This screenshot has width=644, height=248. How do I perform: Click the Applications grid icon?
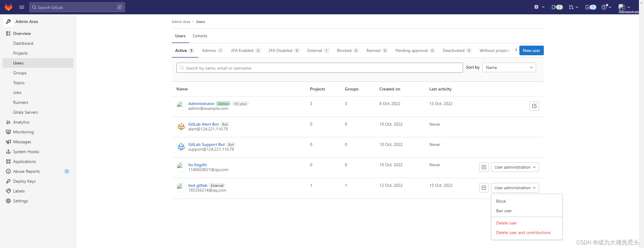(8, 161)
